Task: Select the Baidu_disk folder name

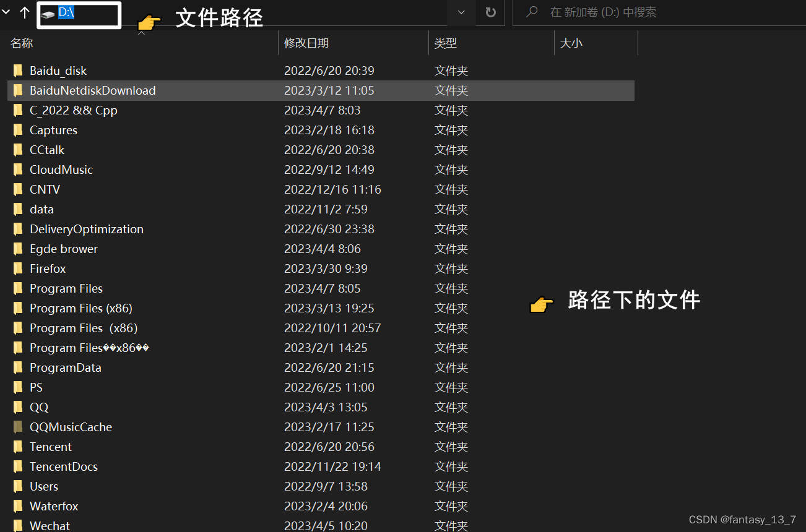Action: 58,71
